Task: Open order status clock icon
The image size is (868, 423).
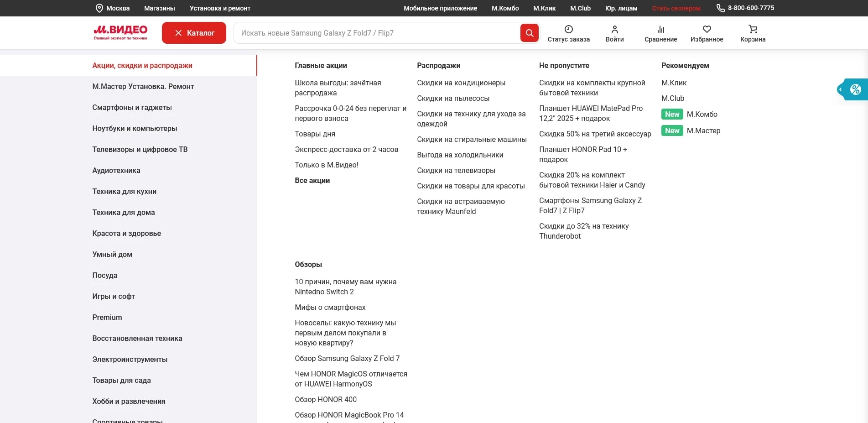Action: (568, 29)
